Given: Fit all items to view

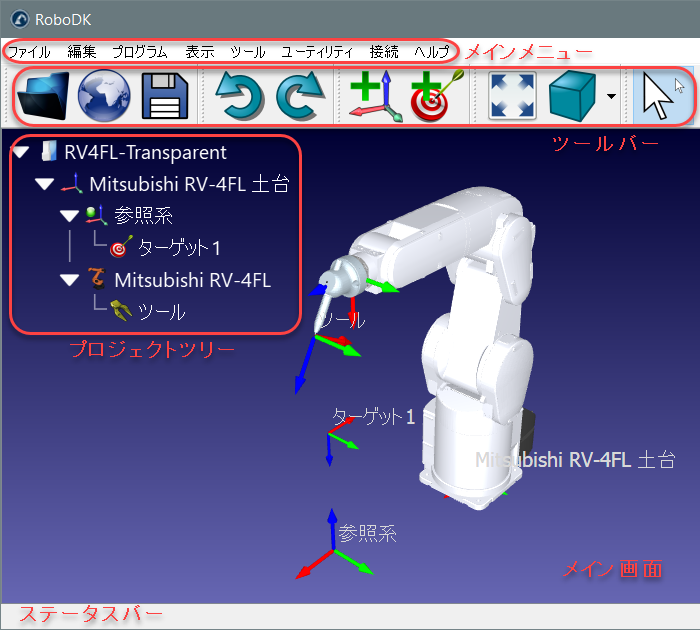Looking at the screenshot, I should [512, 96].
